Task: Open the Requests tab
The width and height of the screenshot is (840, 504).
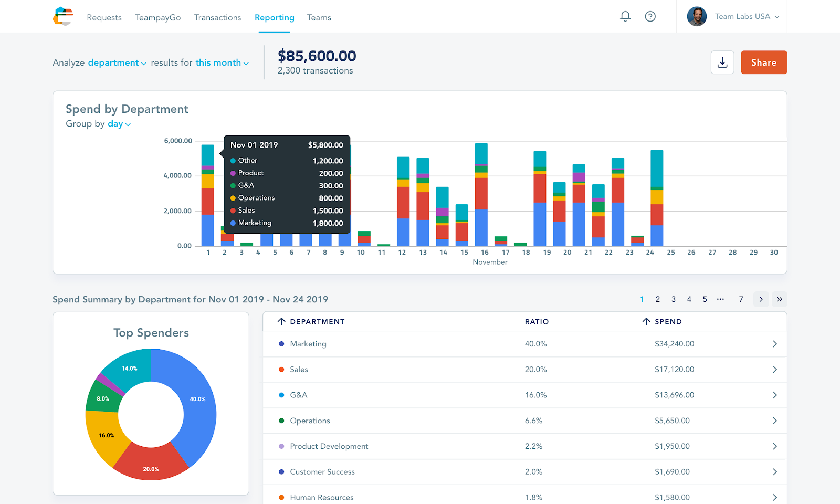Action: click(104, 17)
